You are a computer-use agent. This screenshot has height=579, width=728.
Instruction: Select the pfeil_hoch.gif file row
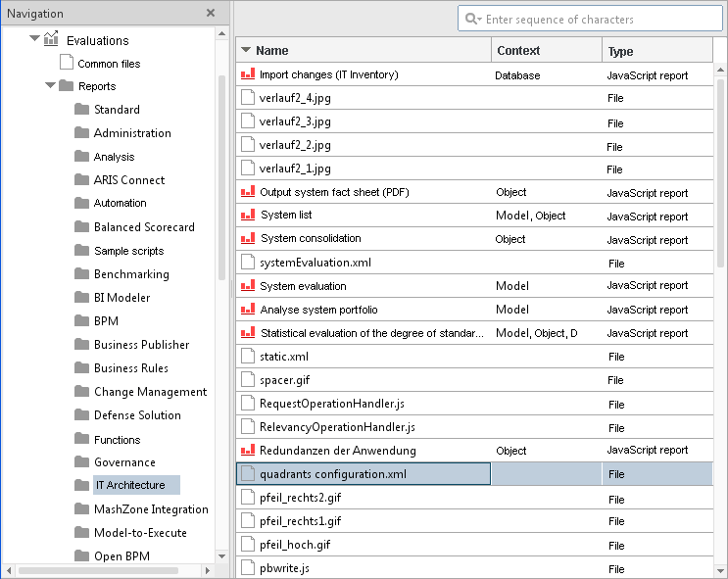pyautogui.click(x=474, y=545)
